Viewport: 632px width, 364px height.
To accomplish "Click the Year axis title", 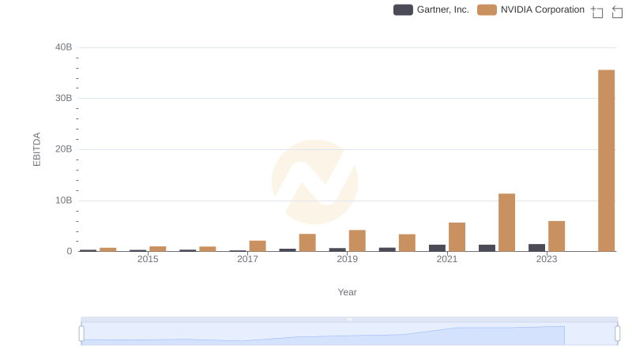I will 347,292.
